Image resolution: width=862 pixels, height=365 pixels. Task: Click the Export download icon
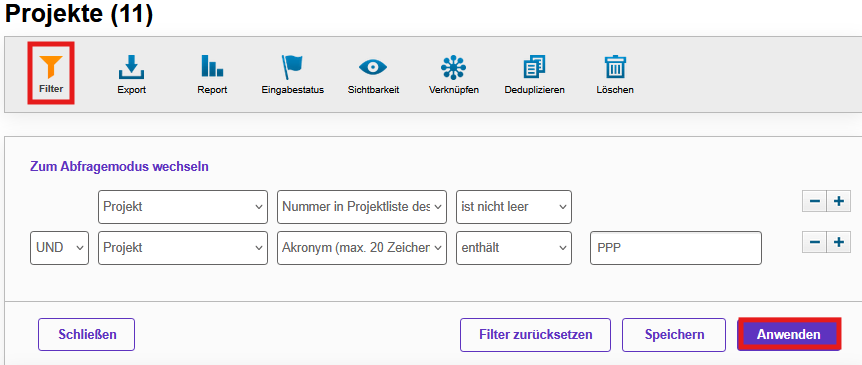131,67
